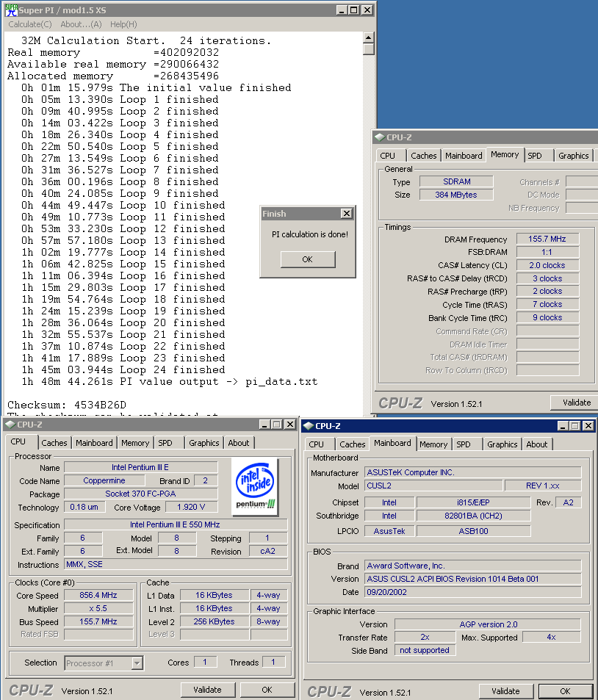Click the CPU-Z icon in Memory window title
The image size is (598, 700).
pos(379,137)
